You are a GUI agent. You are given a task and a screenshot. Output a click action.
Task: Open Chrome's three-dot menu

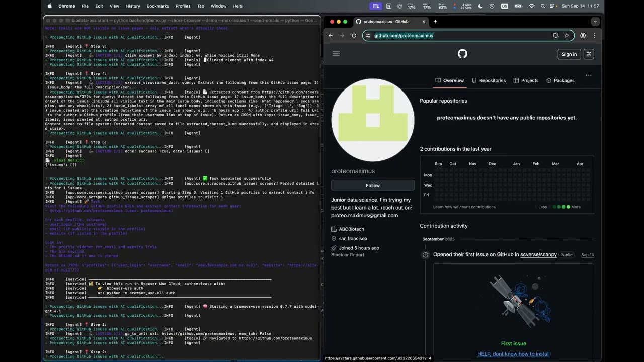pos(594,36)
